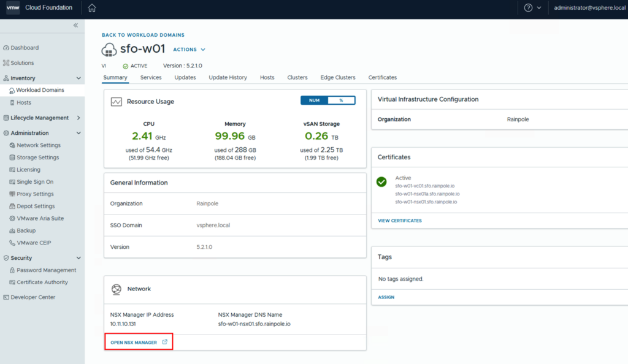The height and width of the screenshot is (364, 628).
Task: Click the Developer Center icon
Action: click(6, 297)
